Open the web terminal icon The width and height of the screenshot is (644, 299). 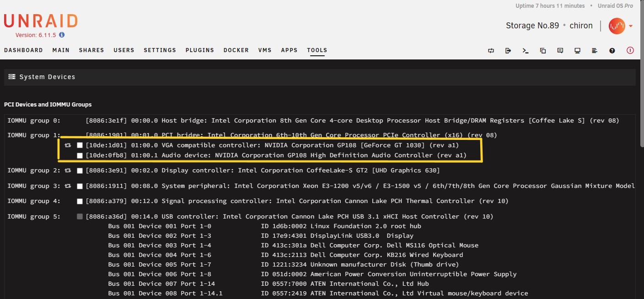[526, 51]
